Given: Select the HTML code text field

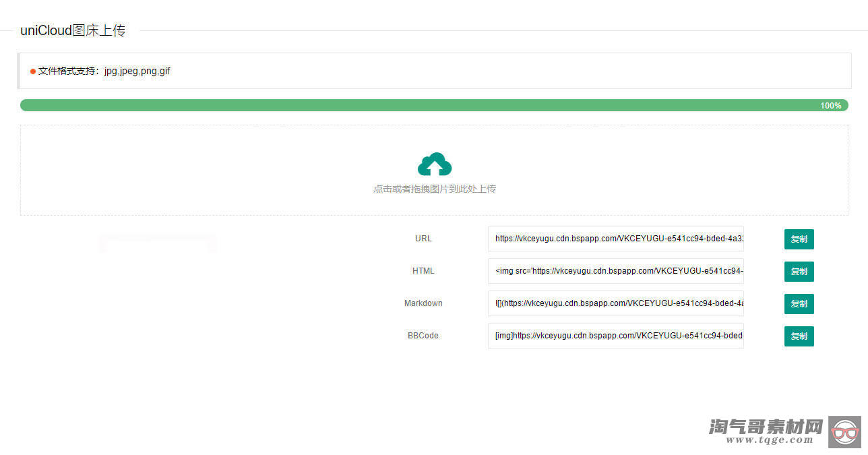Looking at the screenshot, I should point(615,271).
